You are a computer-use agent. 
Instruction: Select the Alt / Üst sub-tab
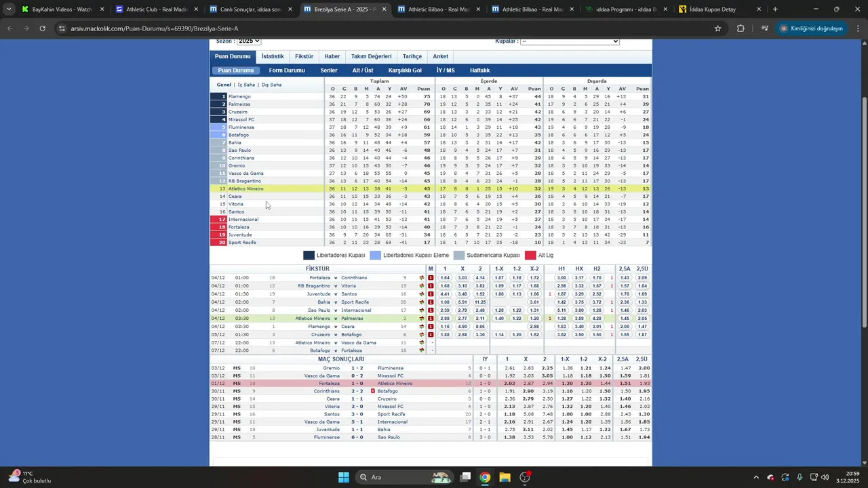click(363, 70)
